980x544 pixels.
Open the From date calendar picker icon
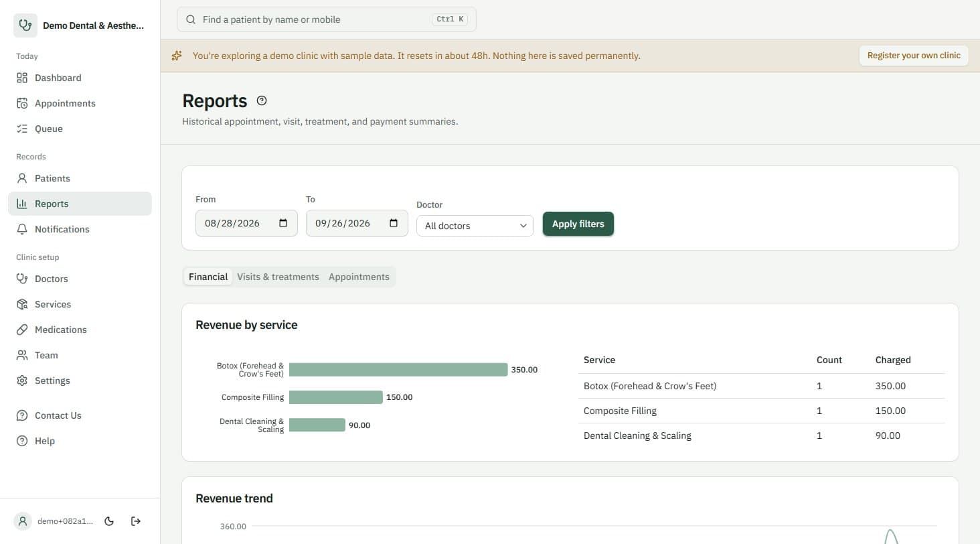283,223
